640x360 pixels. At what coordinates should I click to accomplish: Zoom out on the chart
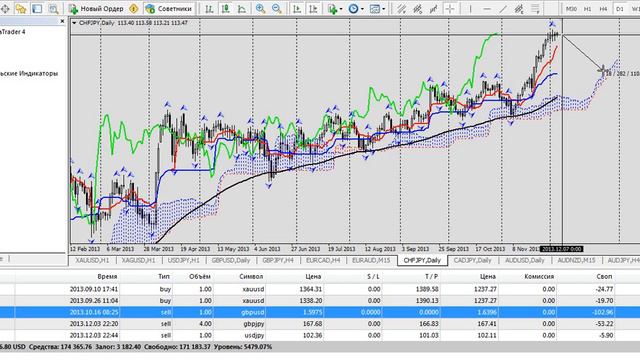[x=276, y=9]
